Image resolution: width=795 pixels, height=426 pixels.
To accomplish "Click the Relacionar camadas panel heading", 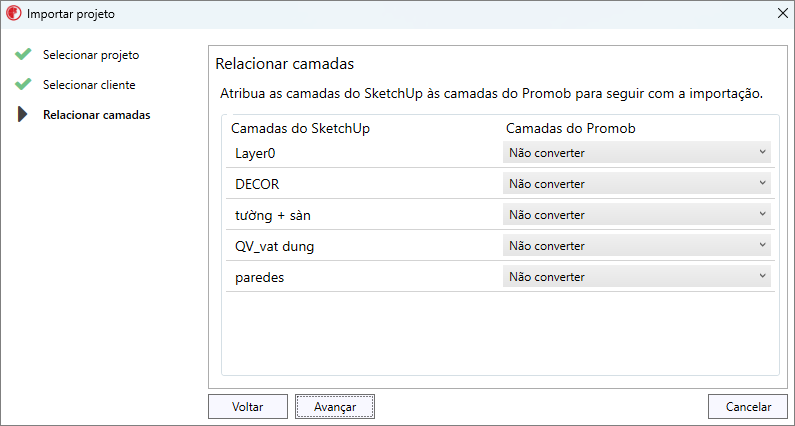I will pyautogui.click(x=284, y=64).
